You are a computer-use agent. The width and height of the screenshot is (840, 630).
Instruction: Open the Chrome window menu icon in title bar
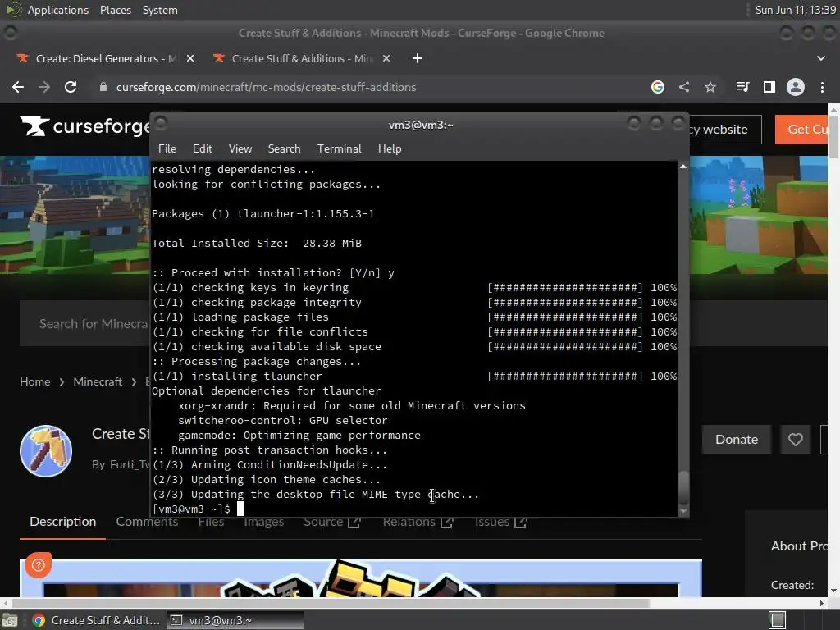tap(10, 33)
